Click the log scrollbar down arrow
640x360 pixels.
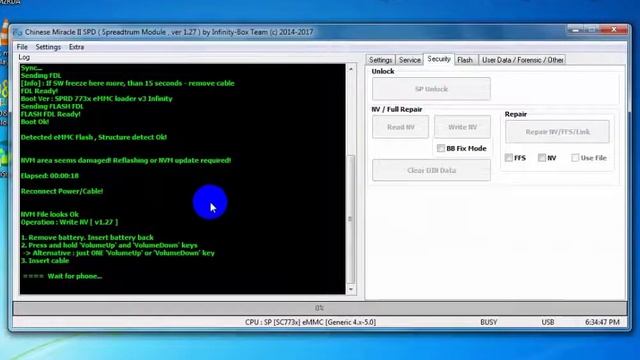pyautogui.click(x=351, y=289)
